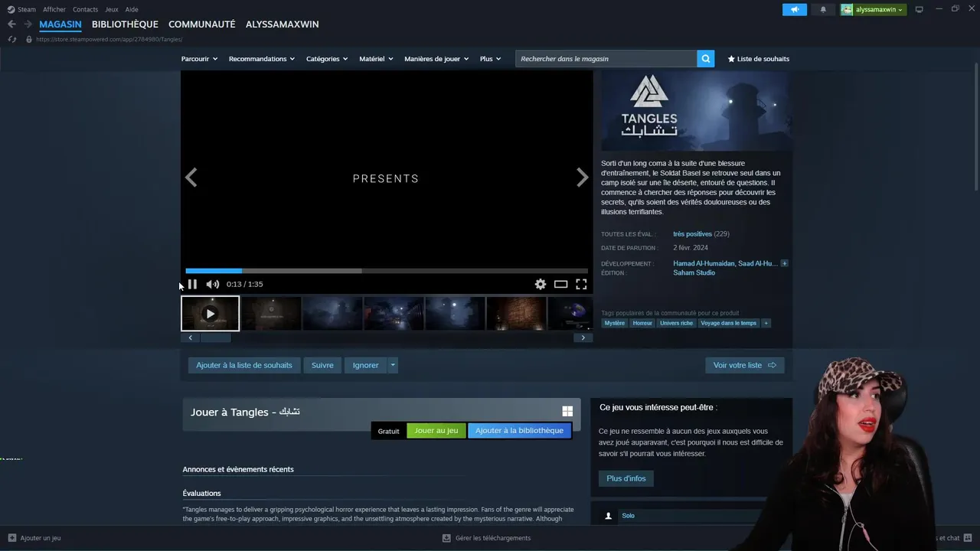The image size is (980, 551).
Task: Open video settings gear icon
Action: (541, 284)
